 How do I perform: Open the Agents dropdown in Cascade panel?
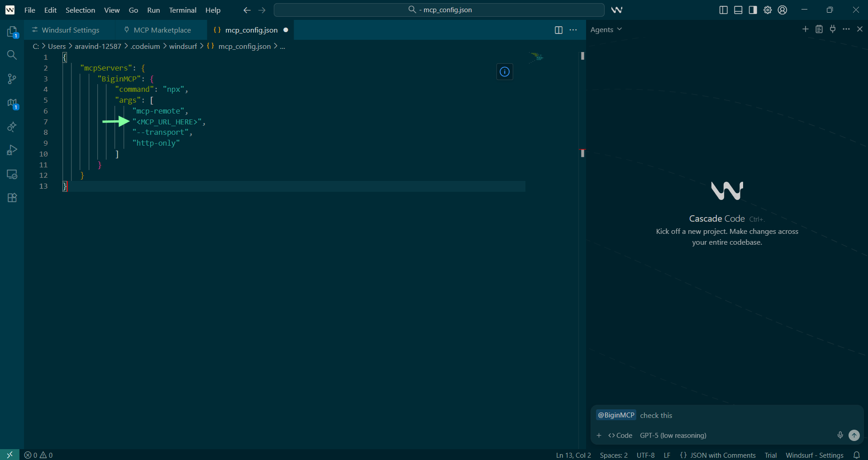point(606,29)
